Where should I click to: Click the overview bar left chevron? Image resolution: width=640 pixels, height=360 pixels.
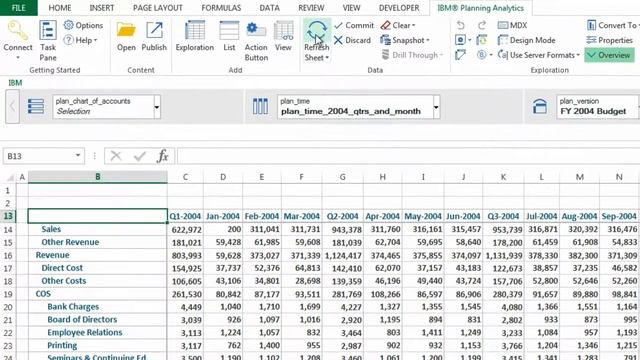click(12, 107)
